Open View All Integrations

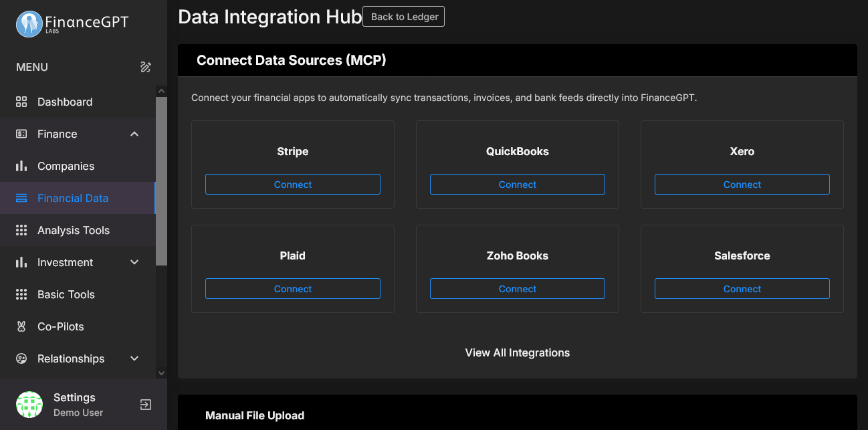(517, 352)
